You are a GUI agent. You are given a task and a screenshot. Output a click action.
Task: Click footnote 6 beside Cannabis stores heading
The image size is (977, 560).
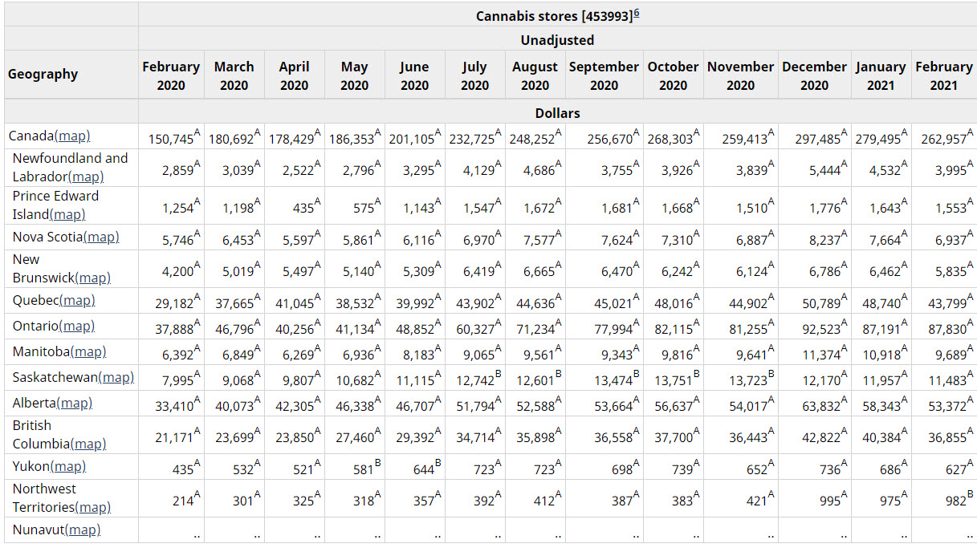pyautogui.click(x=636, y=14)
